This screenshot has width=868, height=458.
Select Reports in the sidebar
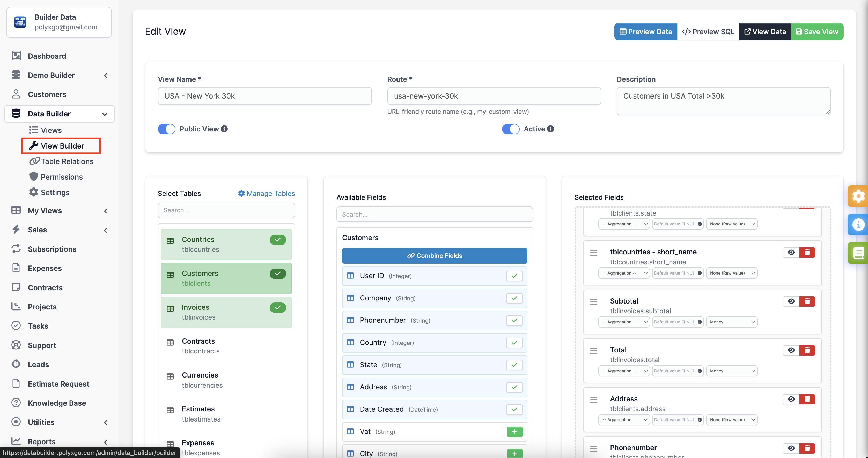pyautogui.click(x=41, y=441)
